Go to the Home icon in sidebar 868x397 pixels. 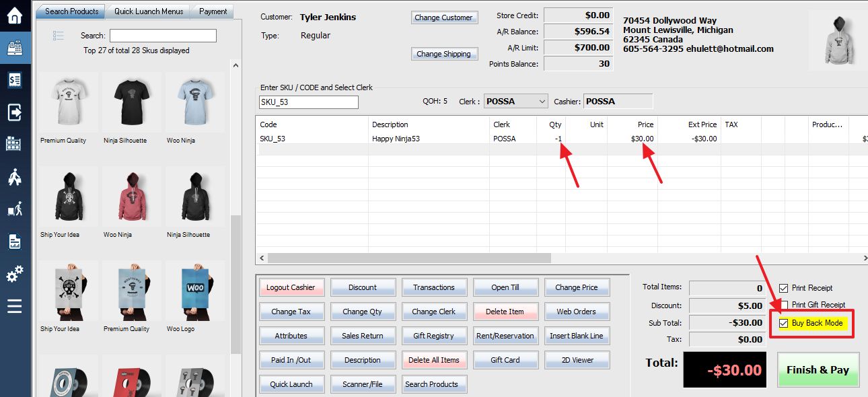point(15,15)
